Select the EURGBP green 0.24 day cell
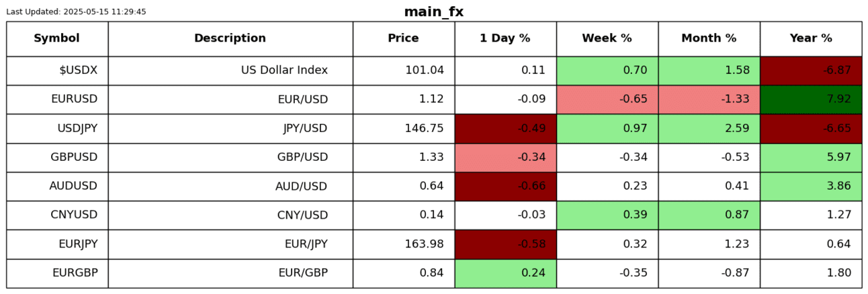Screen dimensions: 868x294 click(x=505, y=273)
